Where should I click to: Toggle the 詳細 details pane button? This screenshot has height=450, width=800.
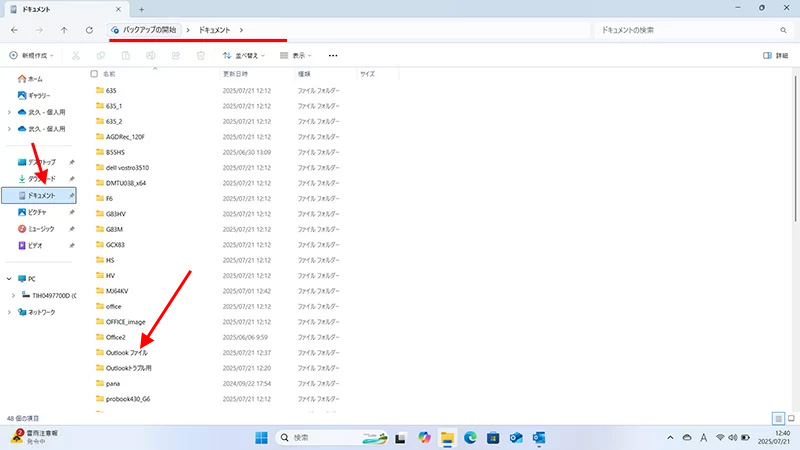775,55
